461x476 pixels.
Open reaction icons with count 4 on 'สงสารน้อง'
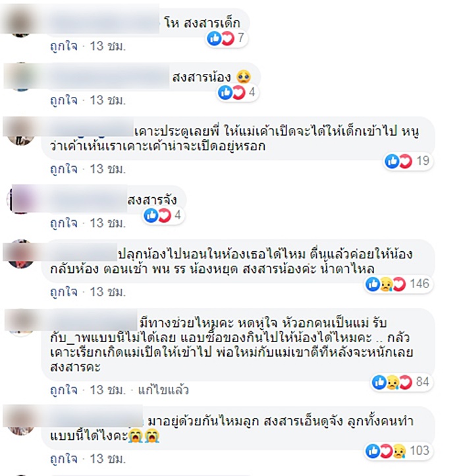238,92
